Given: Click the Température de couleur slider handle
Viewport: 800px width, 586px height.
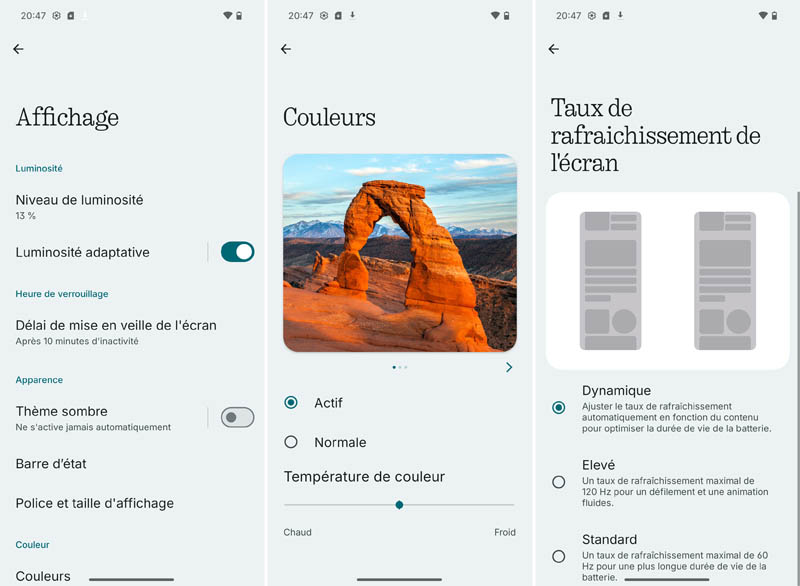Looking at the screenshot, I should [x=399, y=505].
